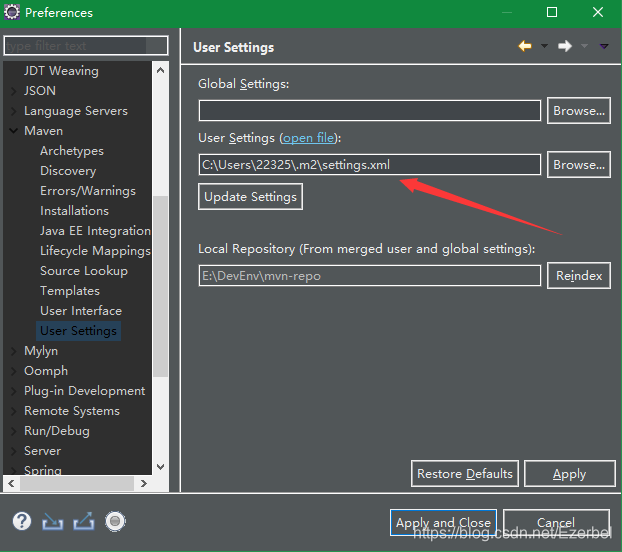Expand the Remote Systems node

click(13, 411)
